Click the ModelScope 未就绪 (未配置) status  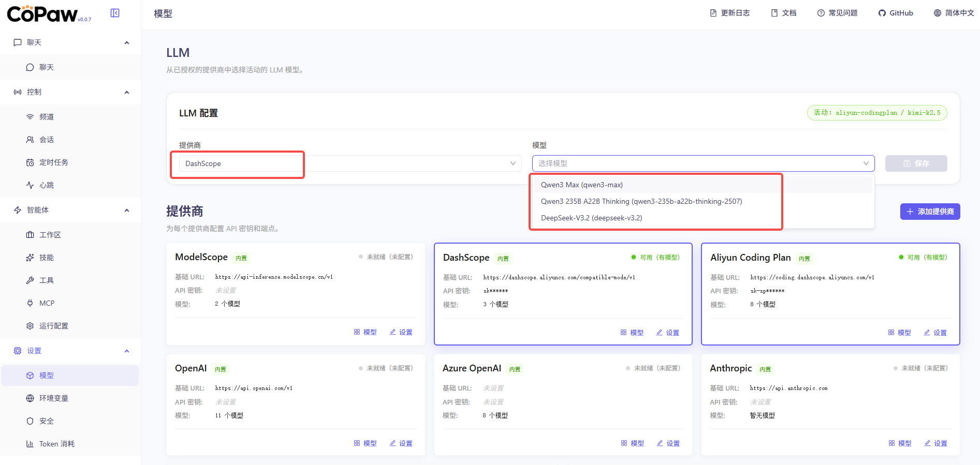pos(386,257)
